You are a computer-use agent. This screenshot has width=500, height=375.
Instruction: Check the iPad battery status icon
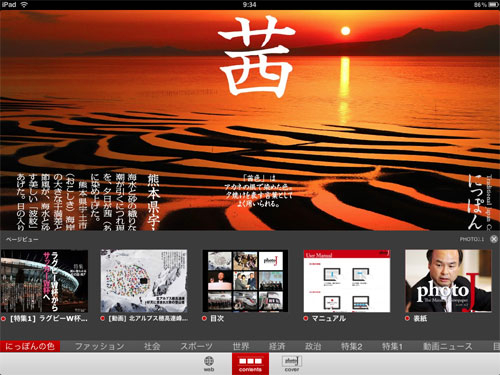point(492,5)
